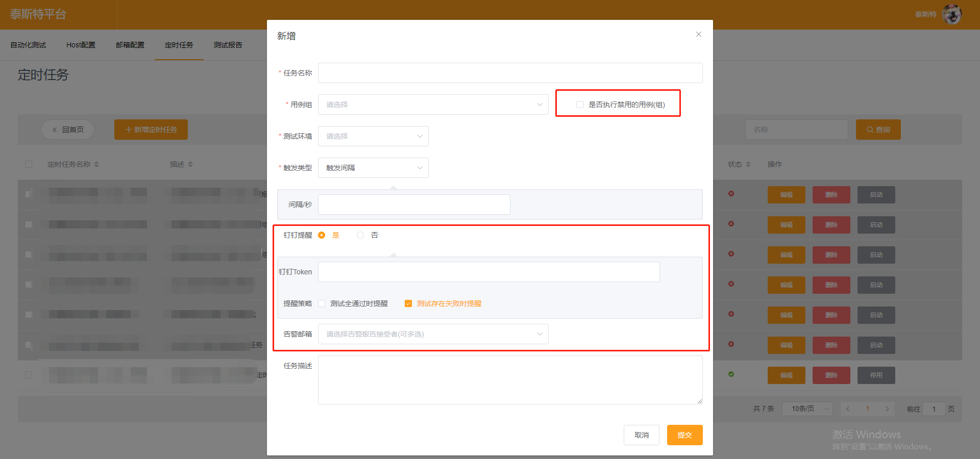Click sort arrows beside 描述 column
The width and height of the screenshot is (980, 459).
pos(190,164)
